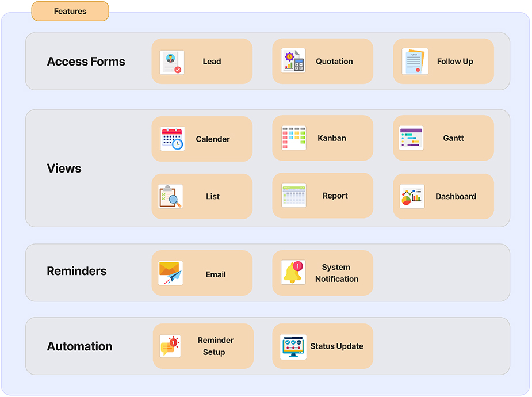Viewport: 532px width, 397px height.
Task: Select the Quotation calculator icon
Action: [x=293, y=61]
